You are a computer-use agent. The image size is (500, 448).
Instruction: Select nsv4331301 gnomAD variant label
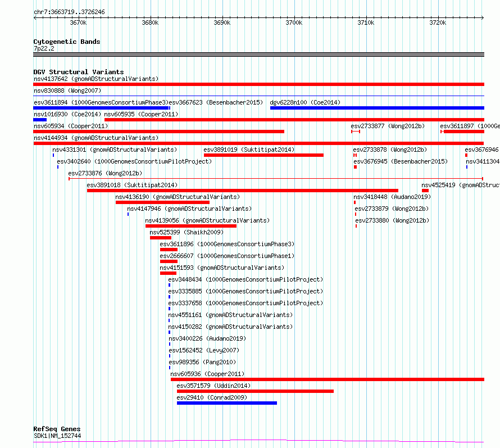point(115,150)
